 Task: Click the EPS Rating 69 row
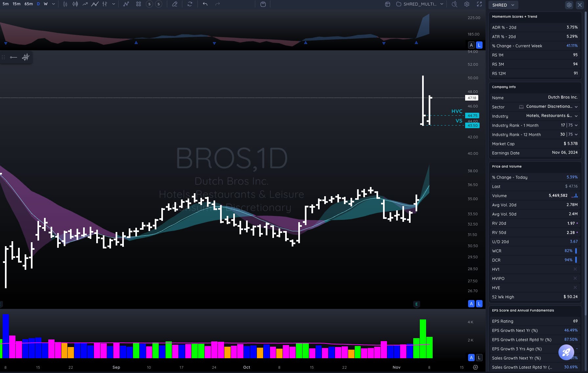[535, 321]
